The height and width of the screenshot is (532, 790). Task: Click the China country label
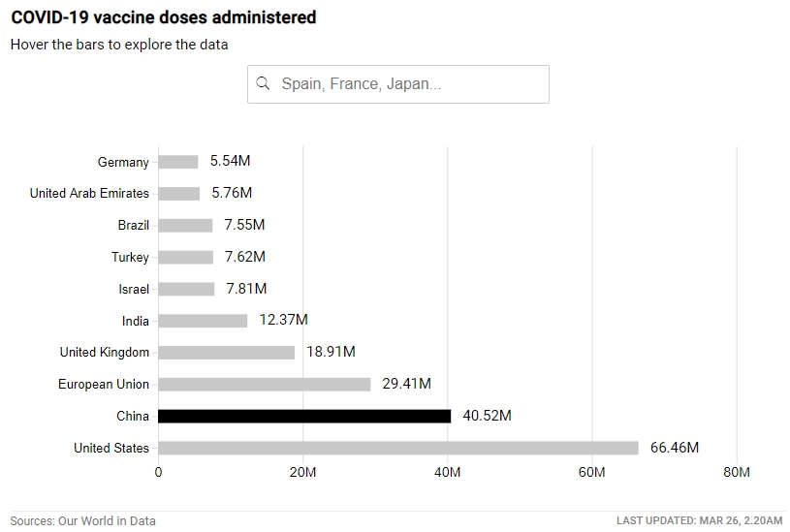click(133, 416)
